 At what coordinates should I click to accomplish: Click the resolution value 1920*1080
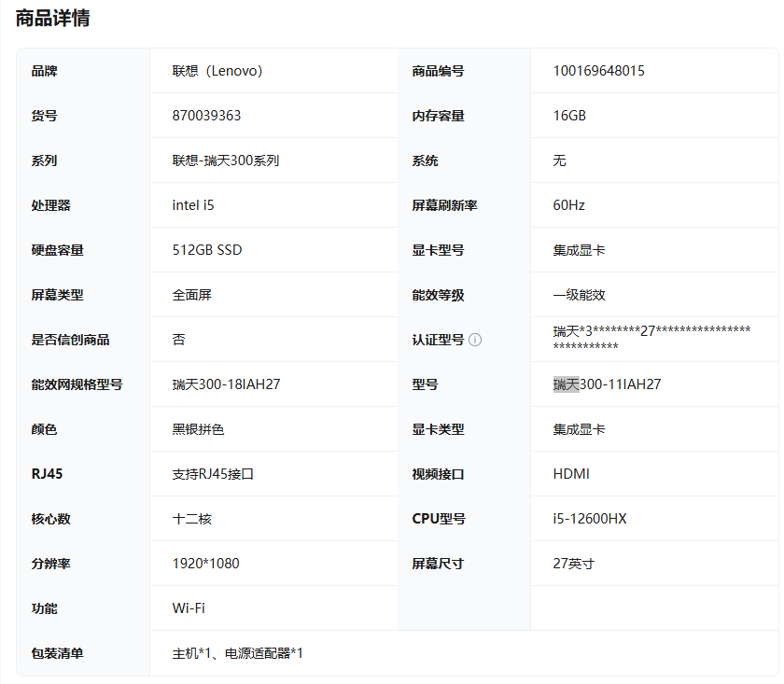point(205,564)
